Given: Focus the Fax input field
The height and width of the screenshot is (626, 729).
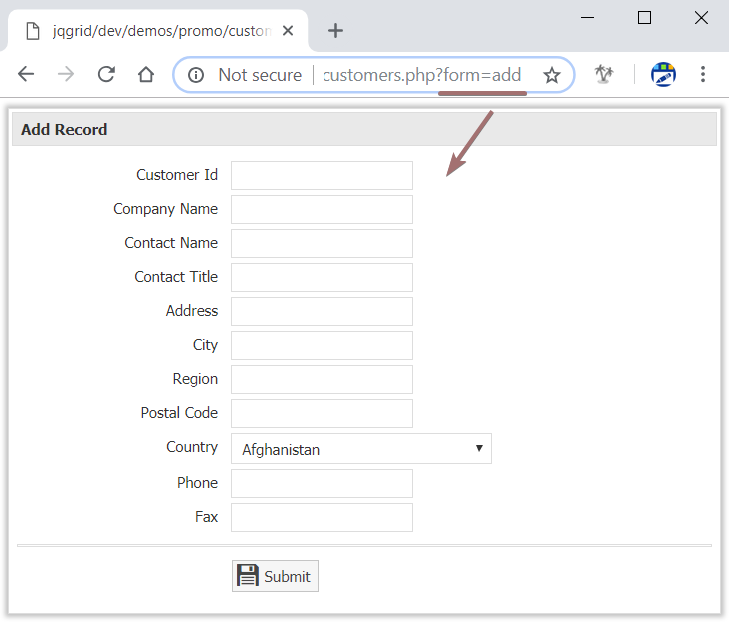Looking at the screenshot, I should [x=321, y=517].
